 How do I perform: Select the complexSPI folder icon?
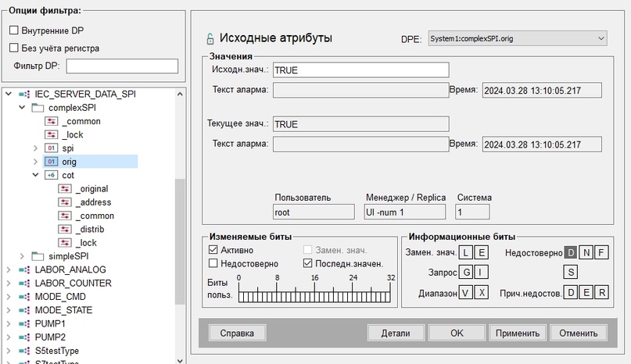38,108
